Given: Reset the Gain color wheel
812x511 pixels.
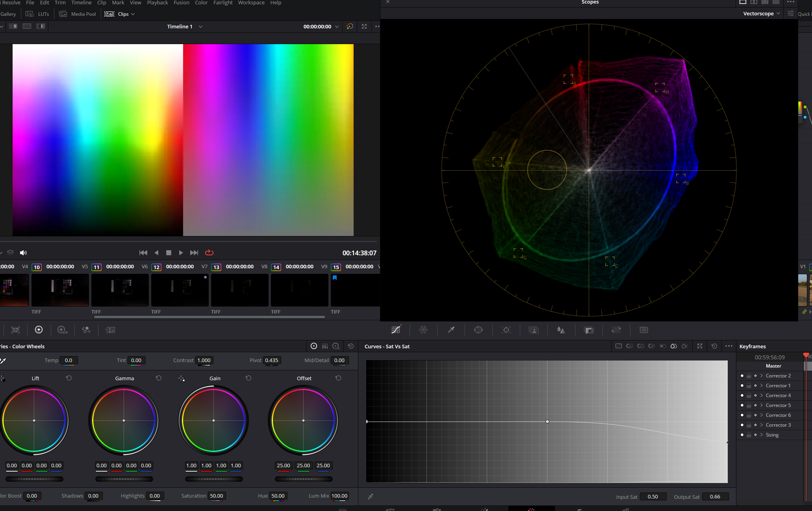Looking at the screenshot, I should (x=249, y=378).
